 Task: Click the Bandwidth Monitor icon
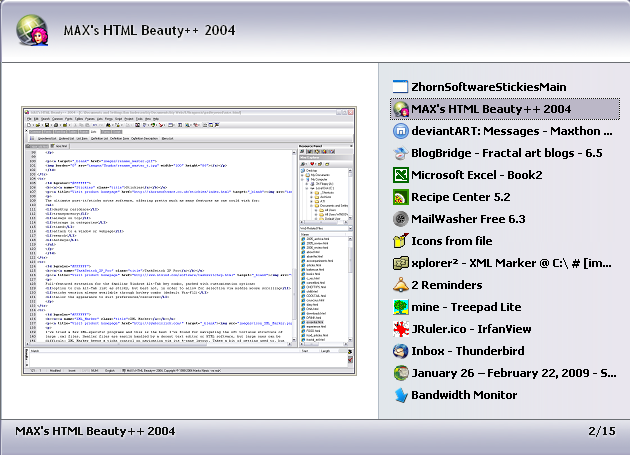click(400, 395)
